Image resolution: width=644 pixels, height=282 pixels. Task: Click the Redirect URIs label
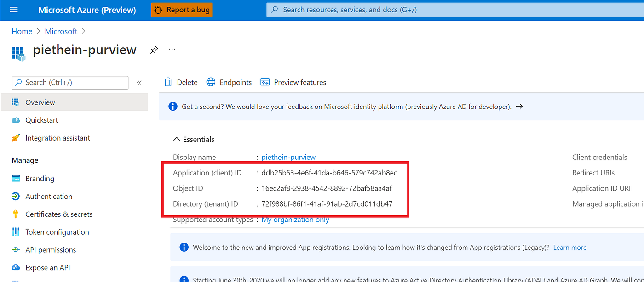pos(593,173)
